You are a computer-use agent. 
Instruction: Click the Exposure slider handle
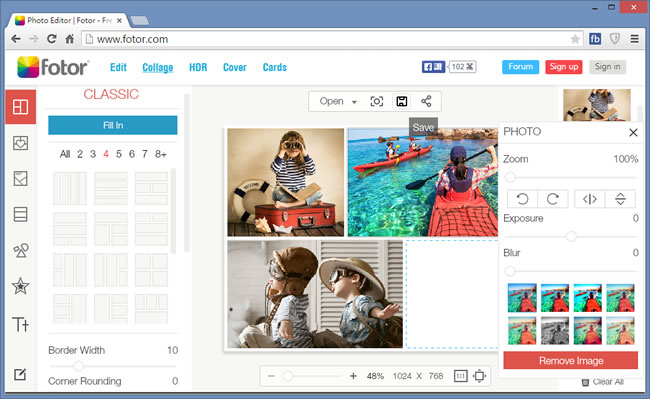point(571,237)
